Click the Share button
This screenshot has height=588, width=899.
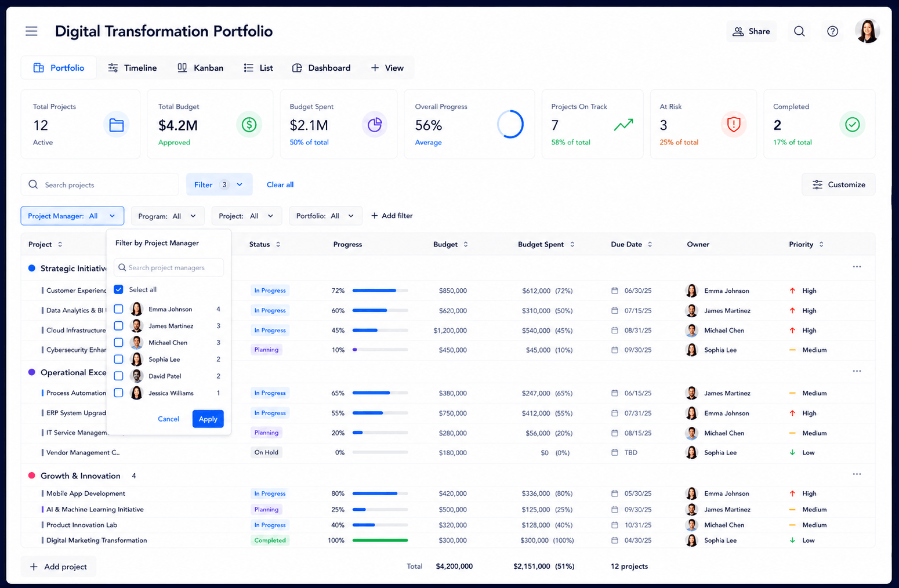[x=751, y=31]
